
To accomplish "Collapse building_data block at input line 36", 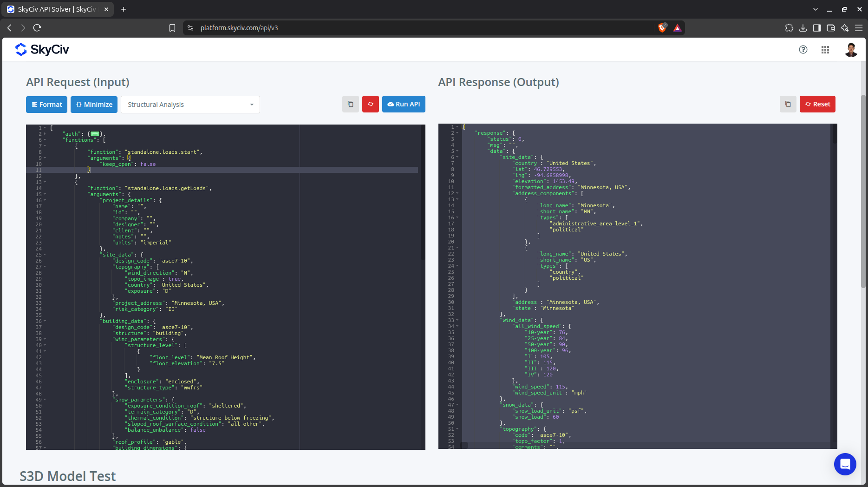I will pos(45,321).
